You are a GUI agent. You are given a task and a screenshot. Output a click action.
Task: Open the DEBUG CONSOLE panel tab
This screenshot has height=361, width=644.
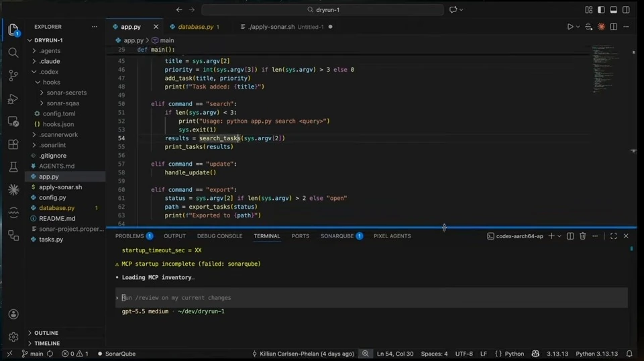[219, 236]
